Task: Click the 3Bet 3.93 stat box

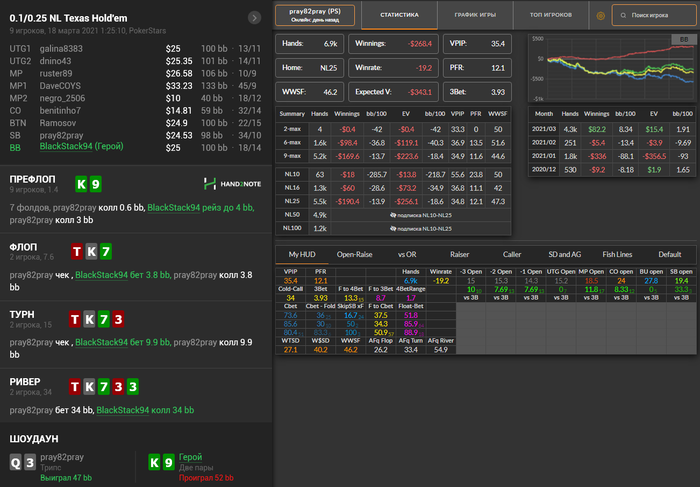Action: point(477,92)
